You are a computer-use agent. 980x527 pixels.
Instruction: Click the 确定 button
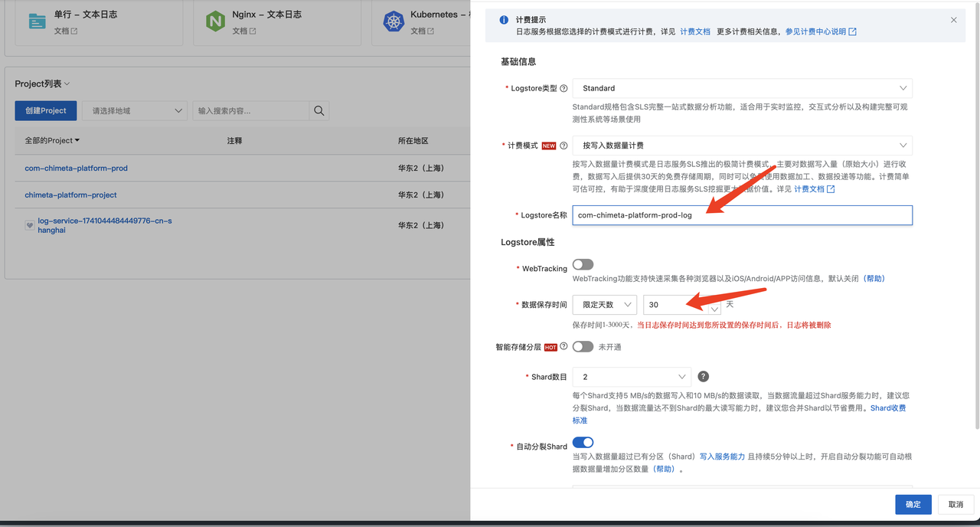click(x=913, y=505)
